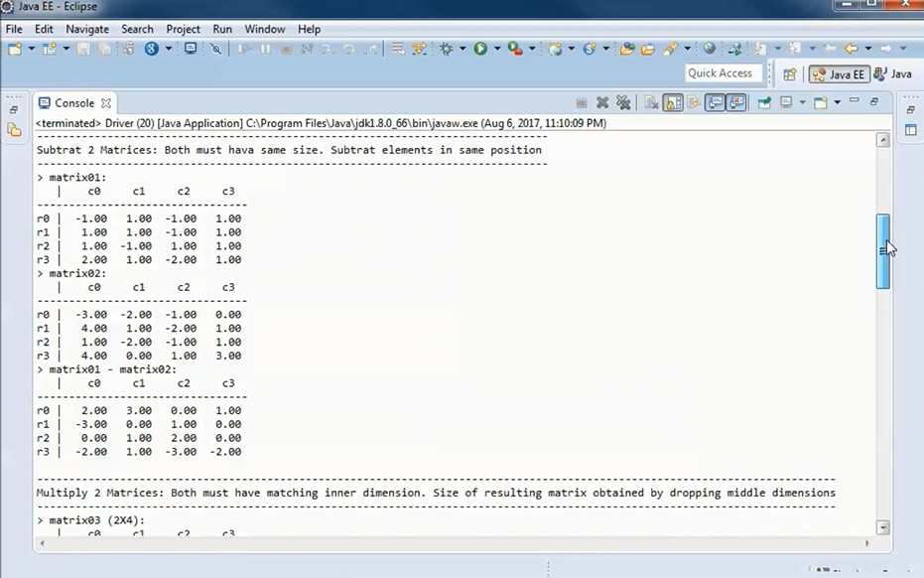Screen dimensions: 924x578
Task: Click the Web Browser globe icon
Action: pyautogui.click(x=710, y=49)
